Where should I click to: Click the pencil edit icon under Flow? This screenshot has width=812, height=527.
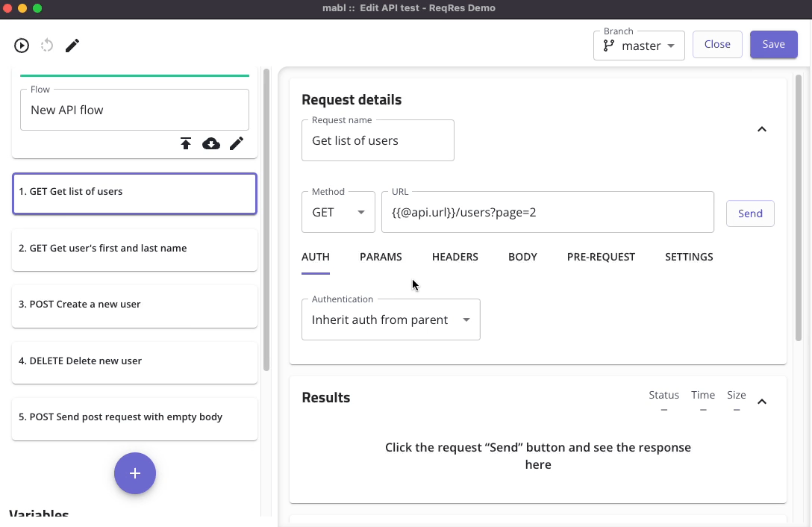click(237, 143)
